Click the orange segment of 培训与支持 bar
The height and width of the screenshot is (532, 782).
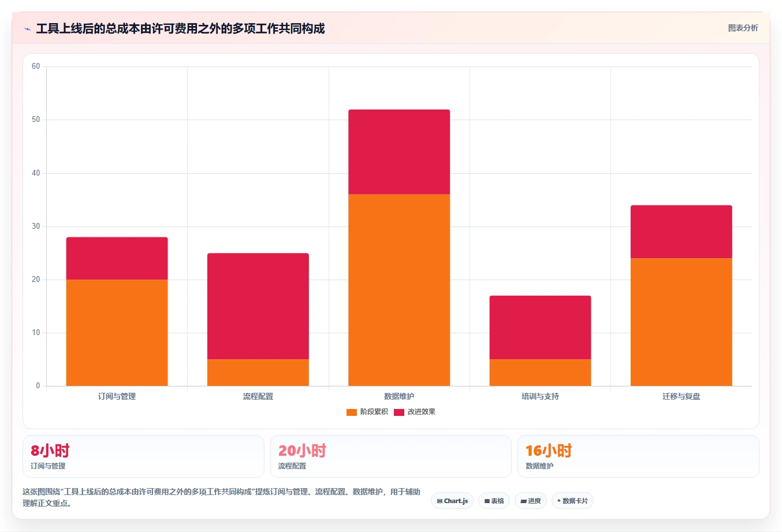click(540, 373)
